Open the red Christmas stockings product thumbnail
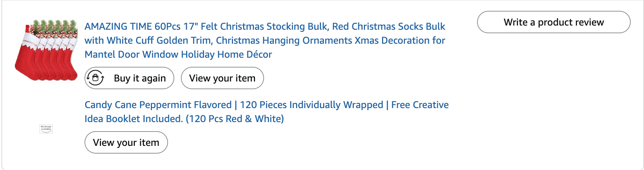644x170 pixels. click(x=46, y=50)
